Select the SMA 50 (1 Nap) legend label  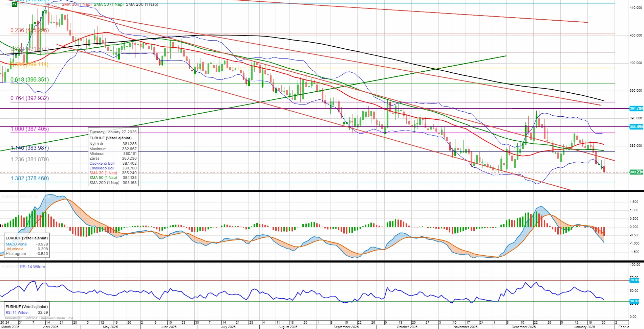[x=108, y=4]
